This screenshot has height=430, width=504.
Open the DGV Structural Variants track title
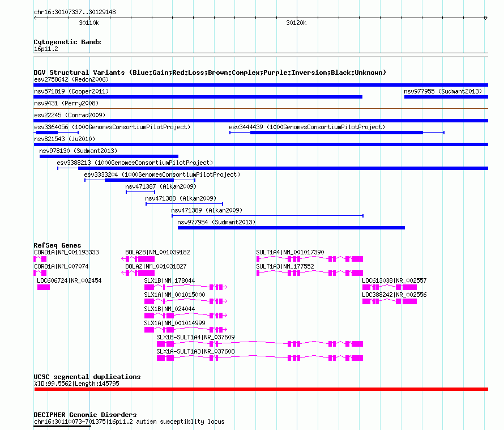(210, 73)
